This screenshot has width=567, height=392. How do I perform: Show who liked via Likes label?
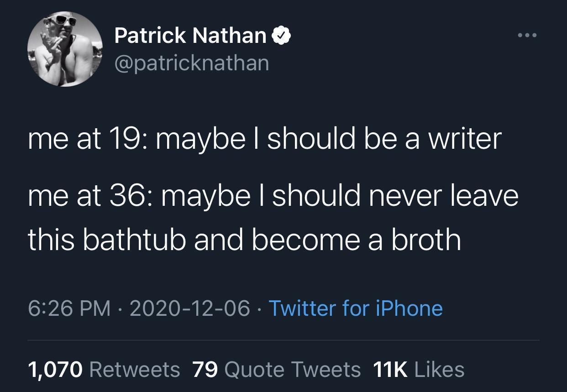coord(440,369)
